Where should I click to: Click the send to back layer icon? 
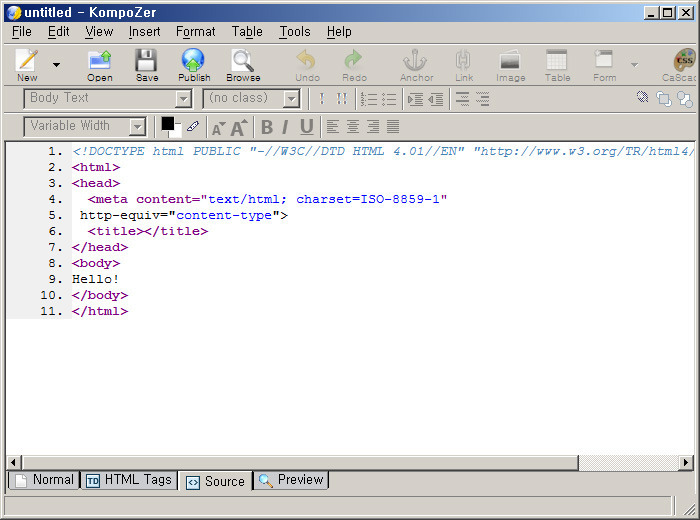click(684, 99)
